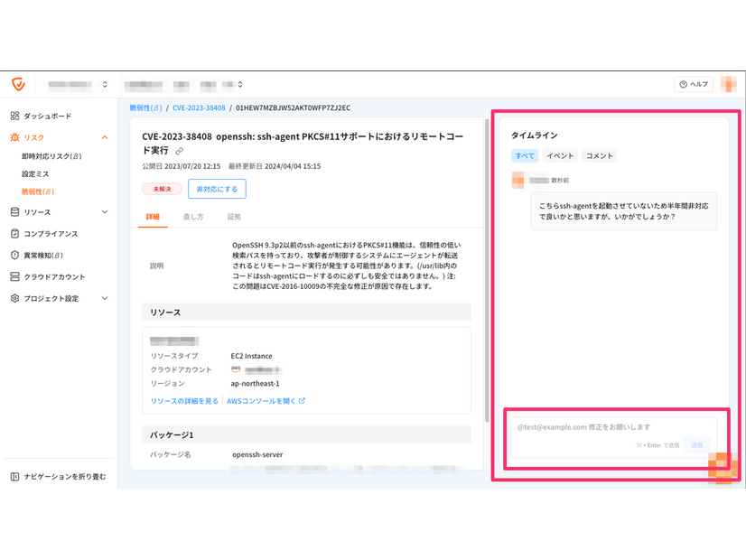The image size is (746, 560).
Task: Open ダッシュボード from the sidebar
Action: pyautogui.click(x=47, y=117)
